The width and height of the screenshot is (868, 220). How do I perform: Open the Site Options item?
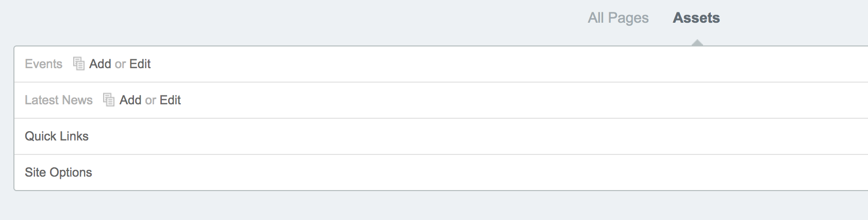click(x=58, y=172)
